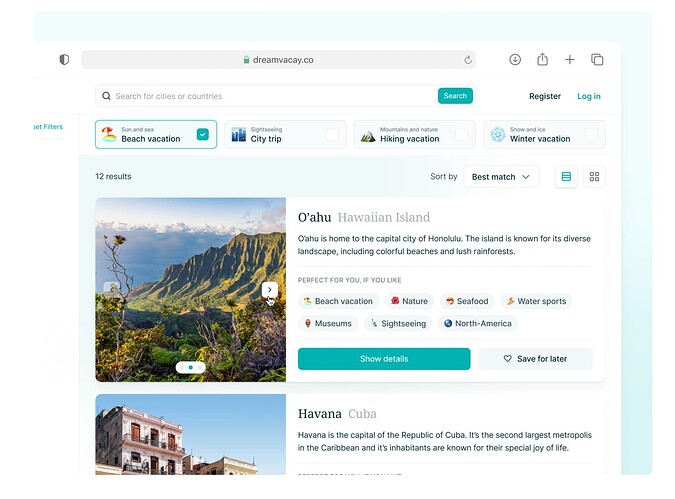Image resolution: width=675 pixels, height=499 pixels.
Task: Enable the City trip checkbox
Action: tap(331, 134)
